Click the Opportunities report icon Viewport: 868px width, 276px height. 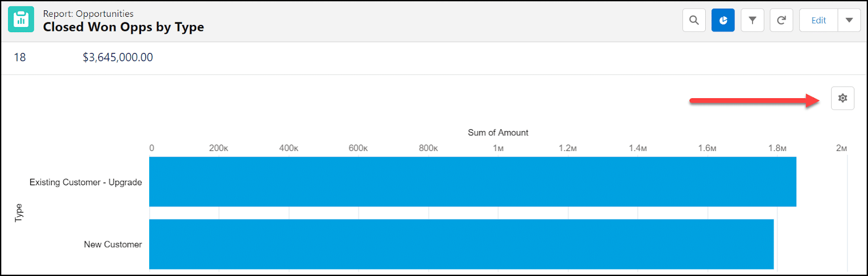21,20
